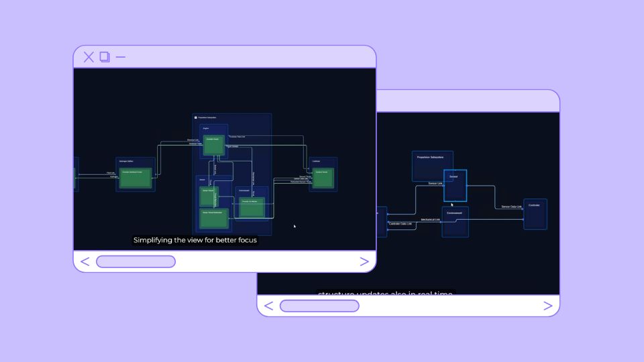Select Propulsion Subsystem node in back window
The height and width of the screenshot is (362, 644).
click(432, 166)
